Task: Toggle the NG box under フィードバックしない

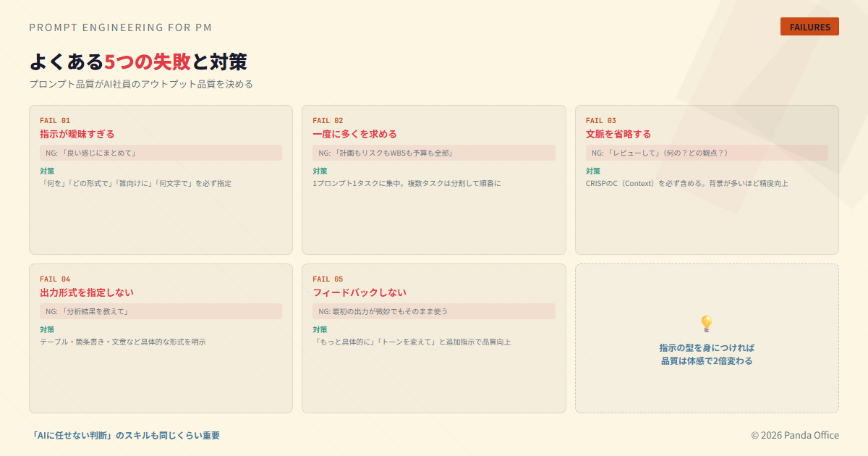Action: [434, 311]
